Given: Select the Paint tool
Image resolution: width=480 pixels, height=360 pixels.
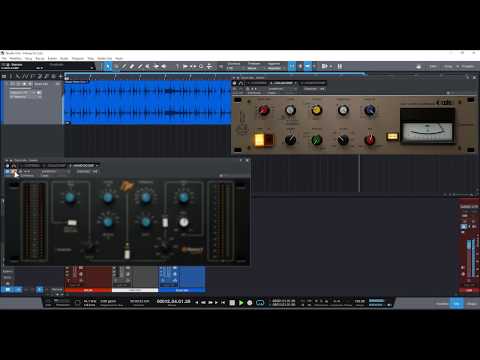Looking at the screenshot, I should tap(140, 66).
